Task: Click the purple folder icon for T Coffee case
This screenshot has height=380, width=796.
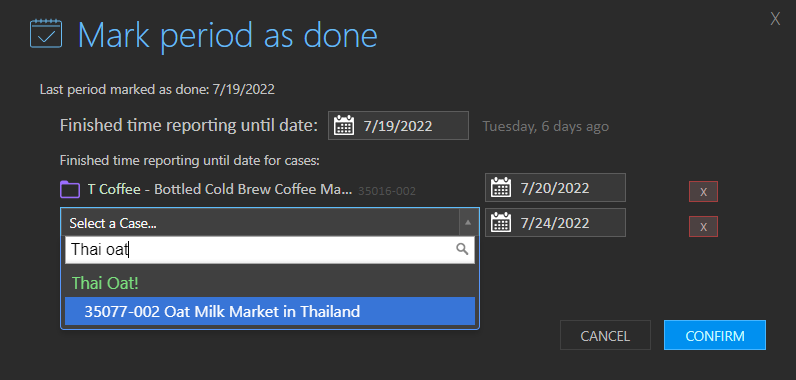Action: [70, 190]
